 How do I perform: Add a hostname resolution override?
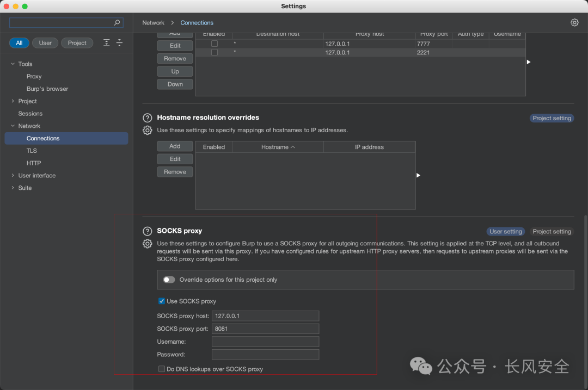click(x=175, y=146)
